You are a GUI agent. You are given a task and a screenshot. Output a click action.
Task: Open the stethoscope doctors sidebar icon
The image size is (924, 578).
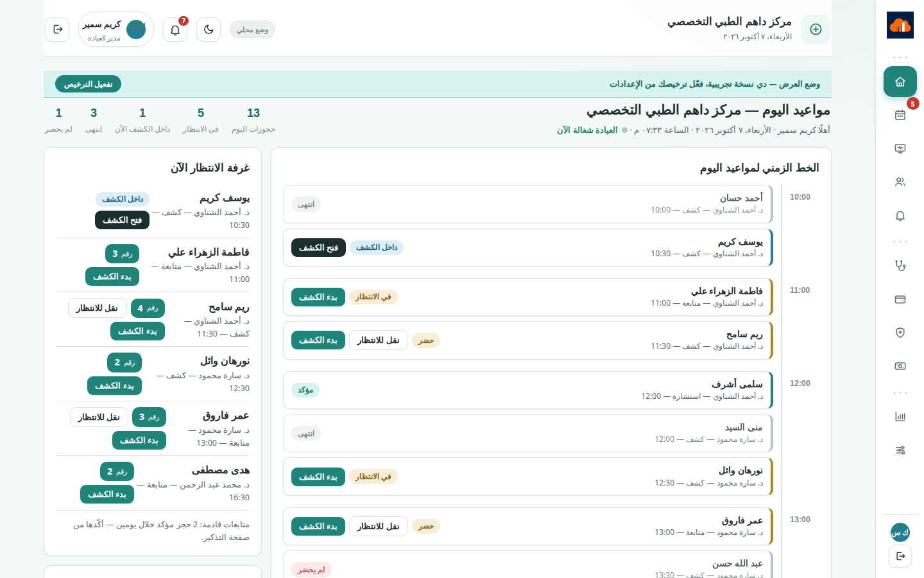900,265
